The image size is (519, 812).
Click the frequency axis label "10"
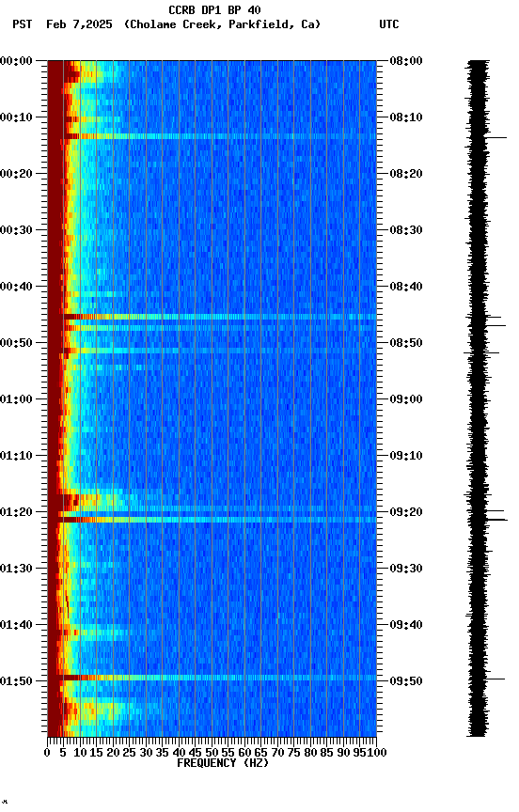tap(80, 753)
